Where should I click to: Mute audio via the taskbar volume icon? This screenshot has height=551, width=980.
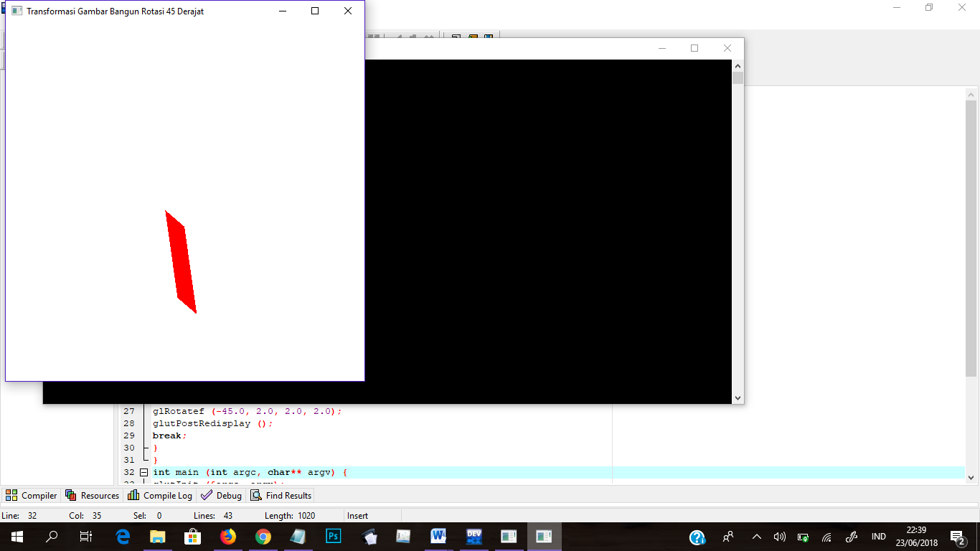coord(779,536)
